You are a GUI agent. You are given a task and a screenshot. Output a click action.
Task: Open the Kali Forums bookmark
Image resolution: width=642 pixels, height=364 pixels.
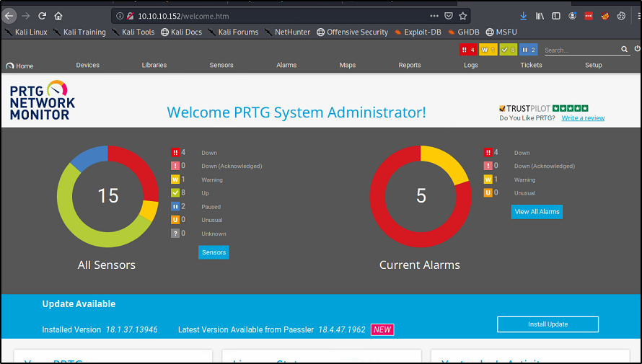click(234, 32)
